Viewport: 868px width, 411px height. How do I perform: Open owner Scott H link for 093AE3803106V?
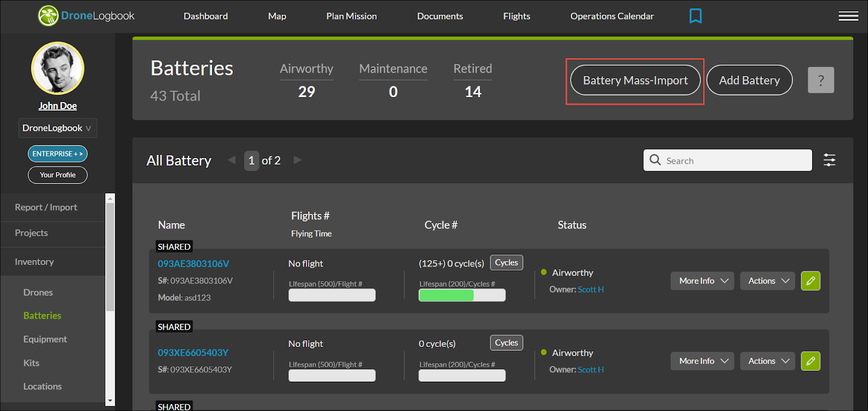point(591,289)
